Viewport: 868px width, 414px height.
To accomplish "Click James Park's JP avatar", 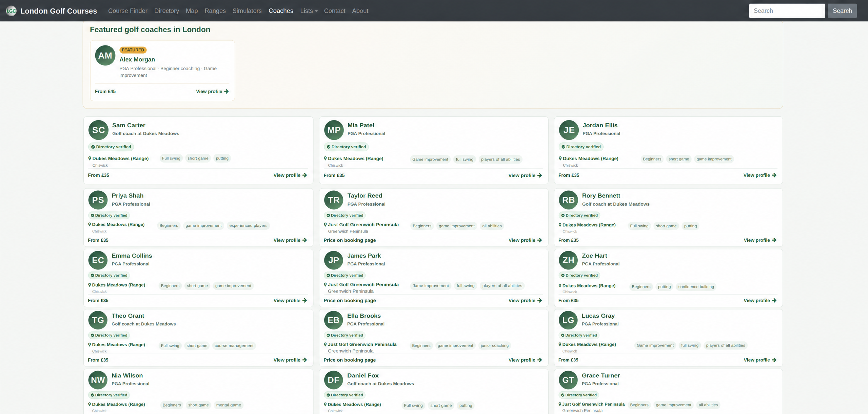I will tap(334, 260).
